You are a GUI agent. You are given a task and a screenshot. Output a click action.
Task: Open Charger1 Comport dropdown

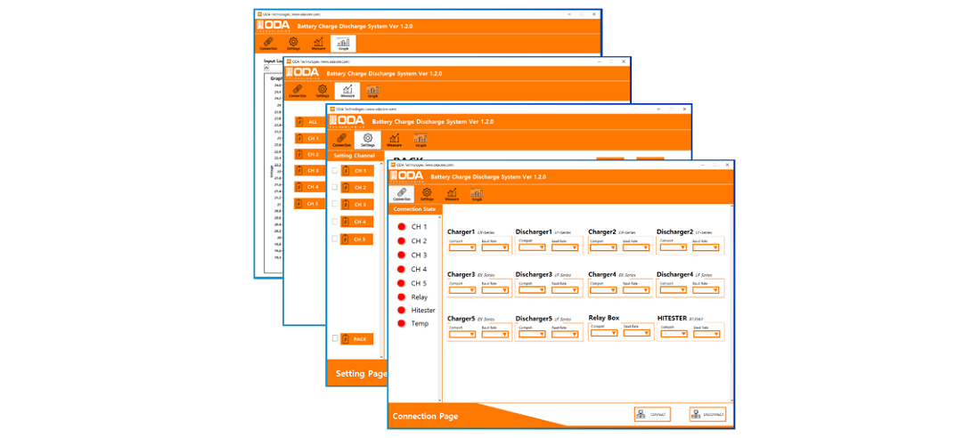pyautogui.click(x=462, y=247)
